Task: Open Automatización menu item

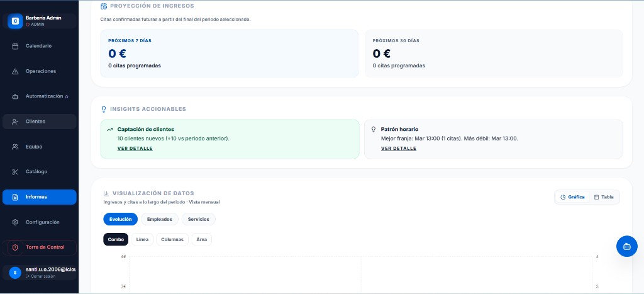Action: (x=40, y=96)
